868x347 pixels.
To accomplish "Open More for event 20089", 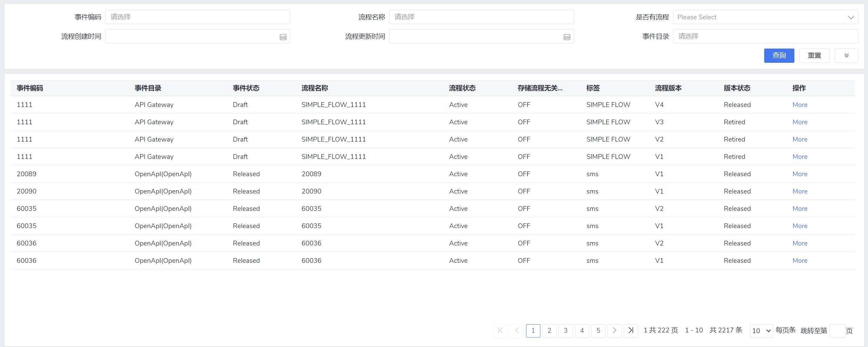I will (x=800, y=174).
